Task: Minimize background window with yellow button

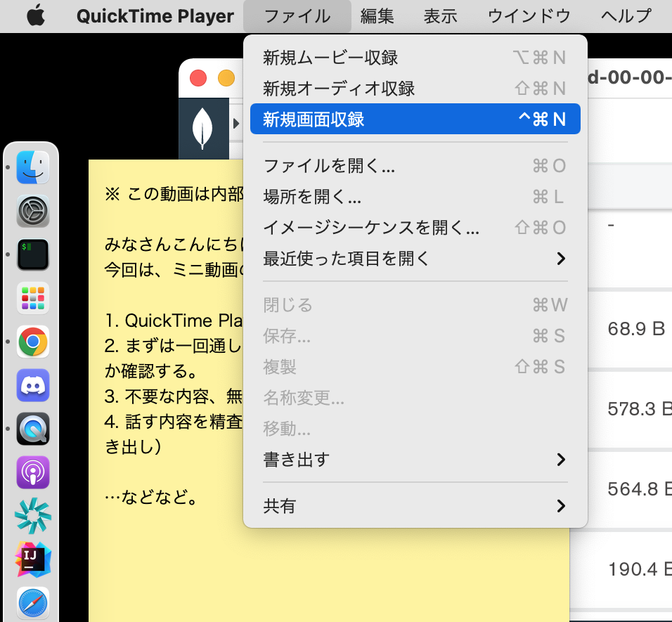Action: click(226, 78)
